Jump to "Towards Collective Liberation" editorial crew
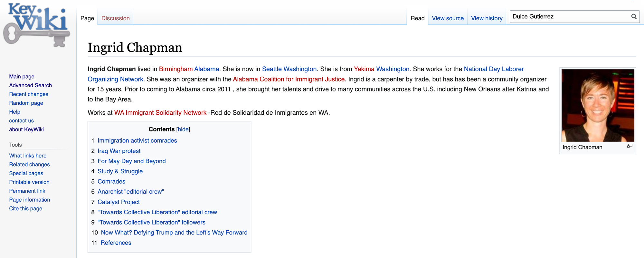 tap(157, 212)
